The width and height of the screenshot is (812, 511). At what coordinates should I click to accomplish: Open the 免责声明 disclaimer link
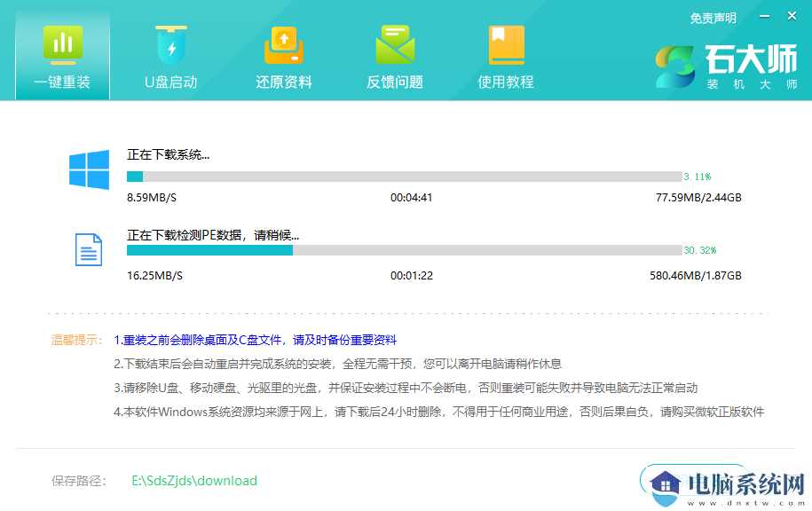713,18
